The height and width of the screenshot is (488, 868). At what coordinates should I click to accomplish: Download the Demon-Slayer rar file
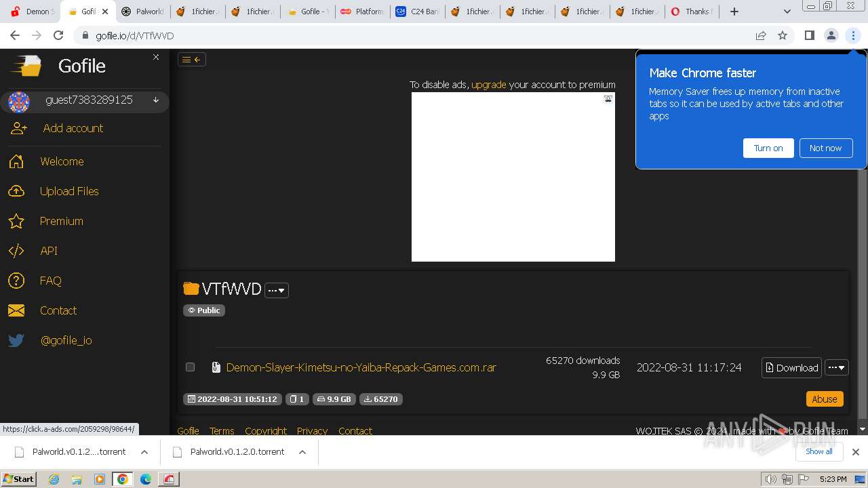pos(791,367)
